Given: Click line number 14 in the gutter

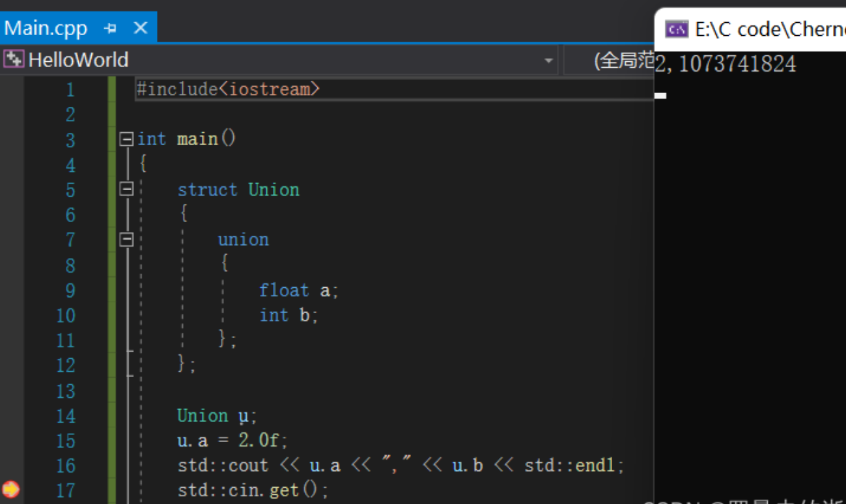Looking at the screenshot, I should tap(66, 416).
